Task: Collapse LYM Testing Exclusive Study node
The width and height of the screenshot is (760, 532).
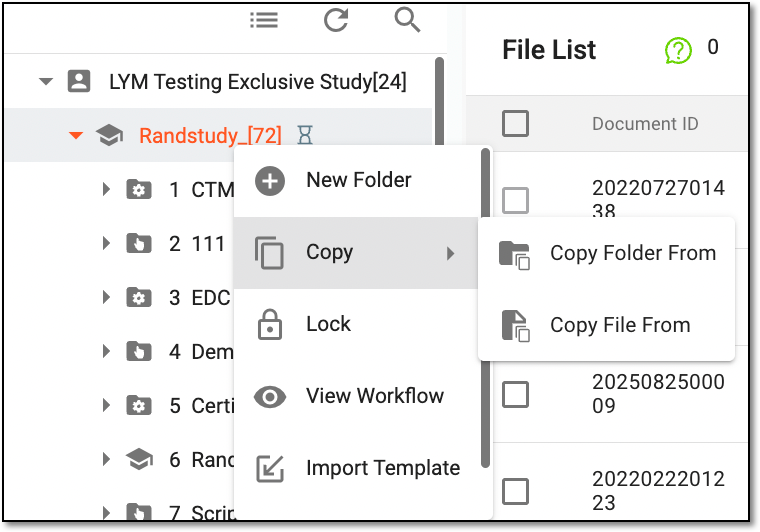Action: 46,81
